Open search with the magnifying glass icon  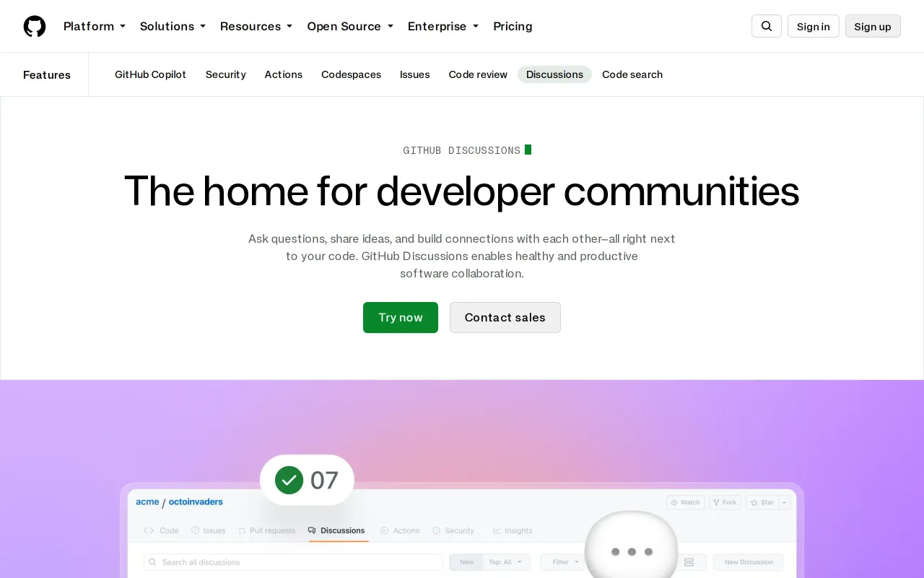click(x=767, y=26)
